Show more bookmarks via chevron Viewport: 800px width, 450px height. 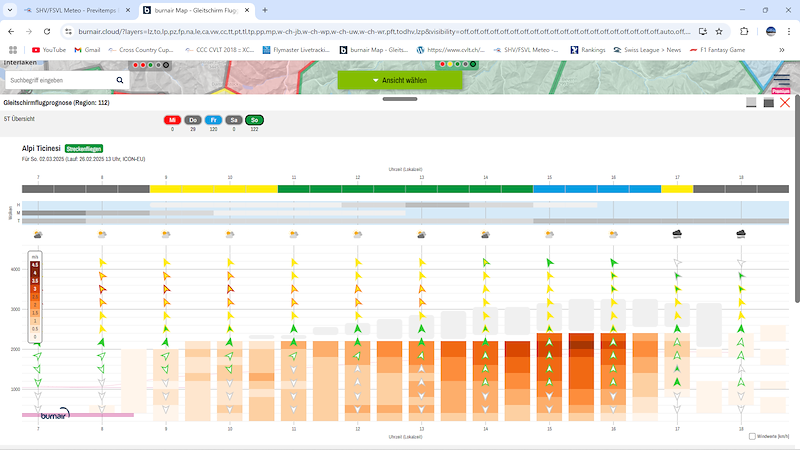(x=782, y=50)
